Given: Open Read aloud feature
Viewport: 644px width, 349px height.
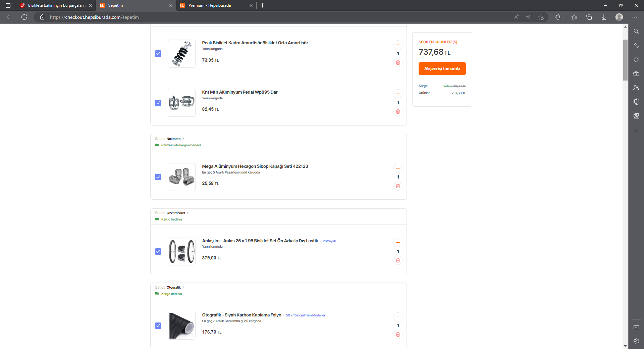Looking at the screenshot, I should tap(517, 17).
